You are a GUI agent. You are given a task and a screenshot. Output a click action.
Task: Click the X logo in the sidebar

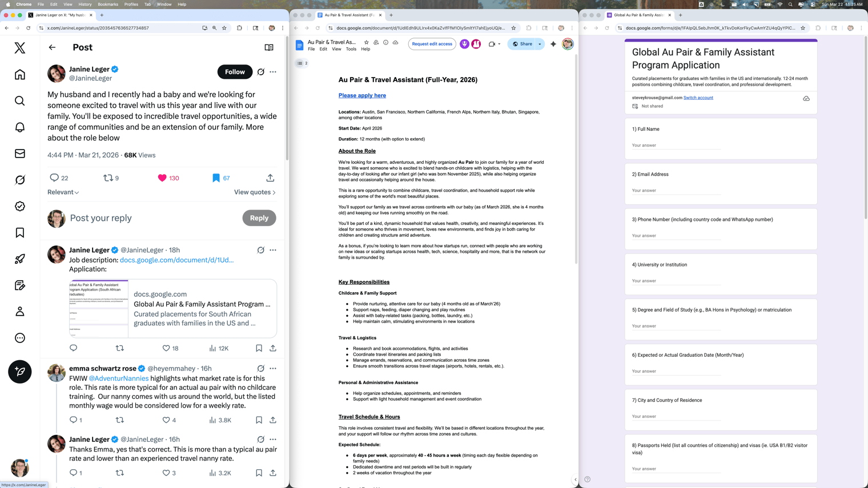point(20,48)
